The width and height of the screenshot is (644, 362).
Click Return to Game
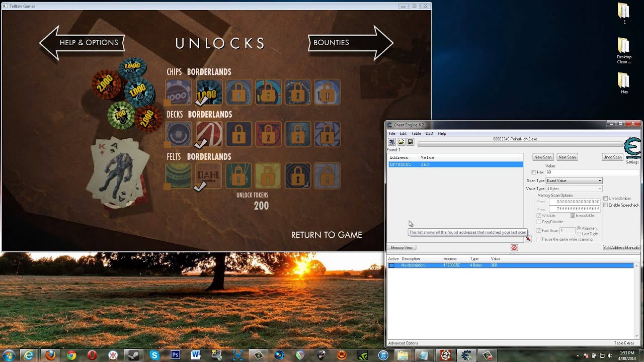coord(327,235)
